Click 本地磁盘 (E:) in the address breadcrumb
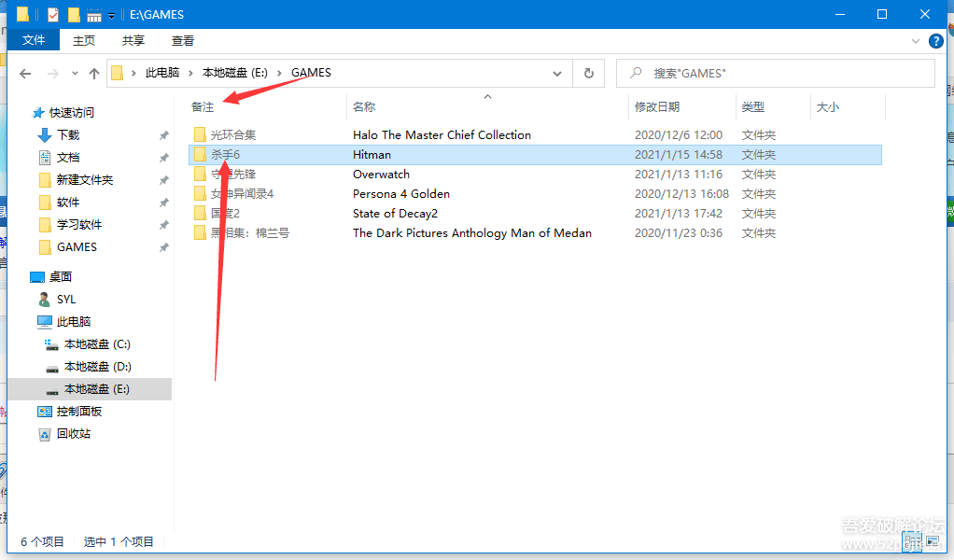 coord(235,73)
